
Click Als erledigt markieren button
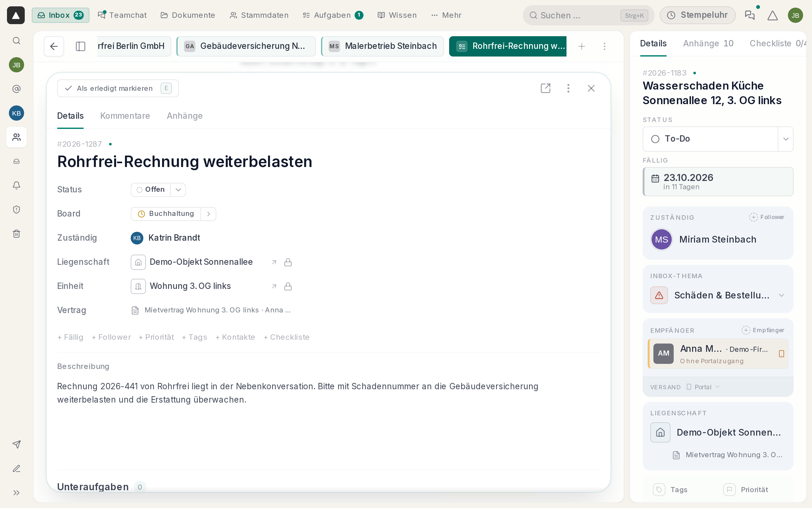tap(118, 88)
